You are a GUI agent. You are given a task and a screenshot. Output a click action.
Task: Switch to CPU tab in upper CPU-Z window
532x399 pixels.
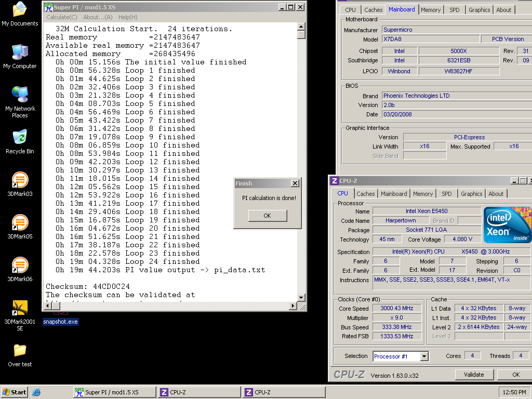[351, 10]
